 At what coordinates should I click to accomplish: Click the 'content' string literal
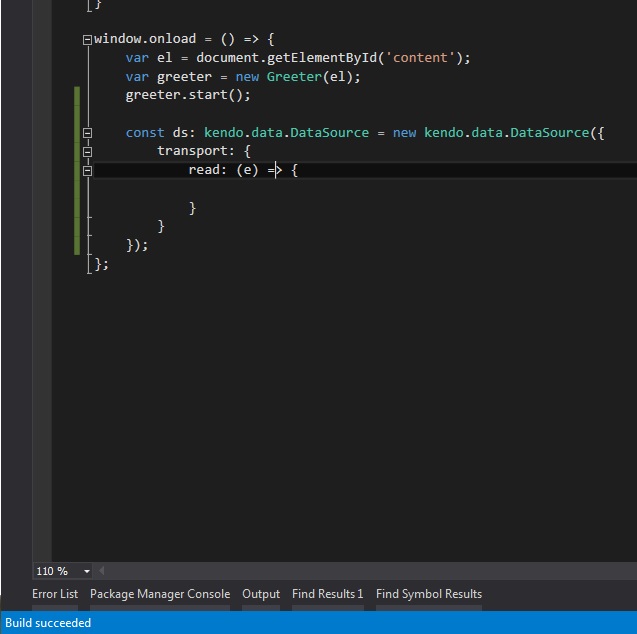(x=420, y=58)
